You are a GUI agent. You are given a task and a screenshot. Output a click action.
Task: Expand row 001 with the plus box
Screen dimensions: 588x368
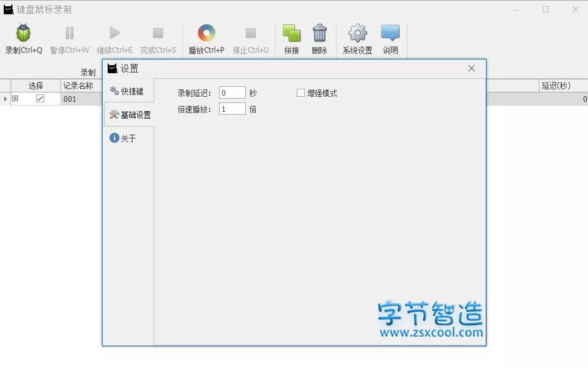(x=16, y=99)
